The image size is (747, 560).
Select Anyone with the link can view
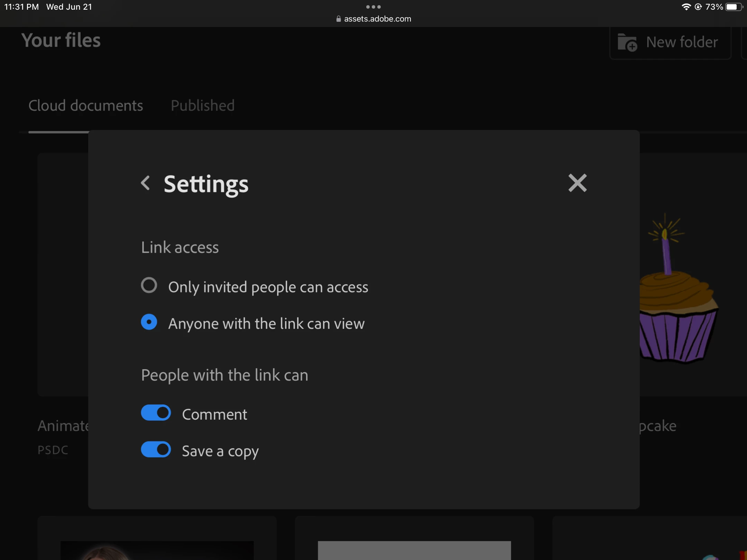tap(149, 322)
